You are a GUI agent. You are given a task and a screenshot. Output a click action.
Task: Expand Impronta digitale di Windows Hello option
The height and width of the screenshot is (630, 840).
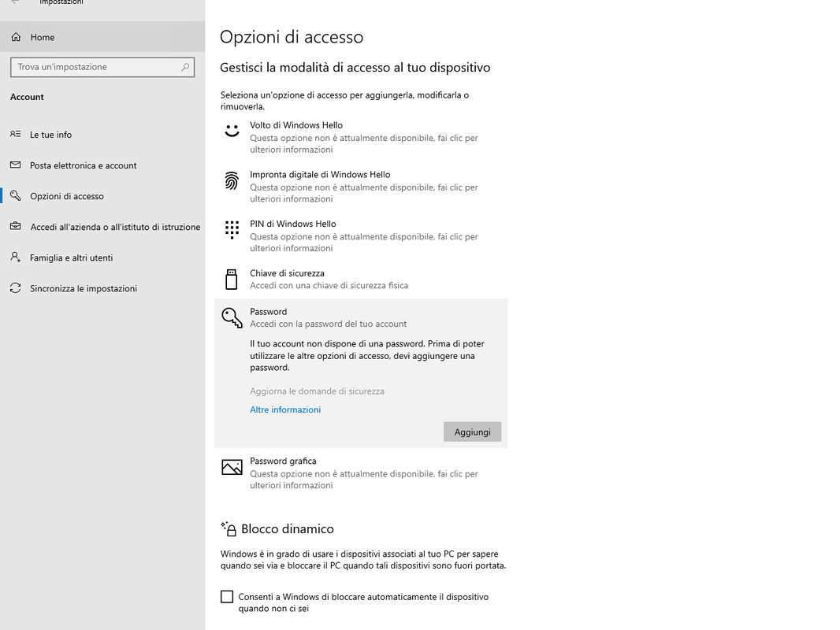(x=361, y=187)
